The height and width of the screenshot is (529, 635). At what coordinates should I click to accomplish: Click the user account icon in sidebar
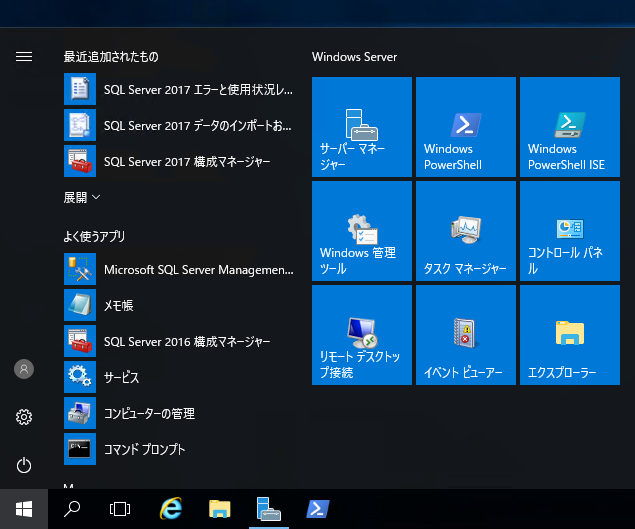point(24,369)
